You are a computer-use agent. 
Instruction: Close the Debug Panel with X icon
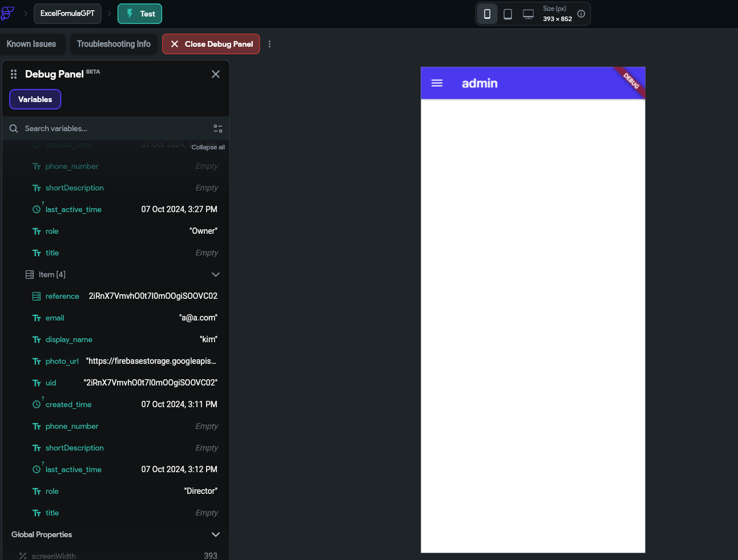coord(216,74)
